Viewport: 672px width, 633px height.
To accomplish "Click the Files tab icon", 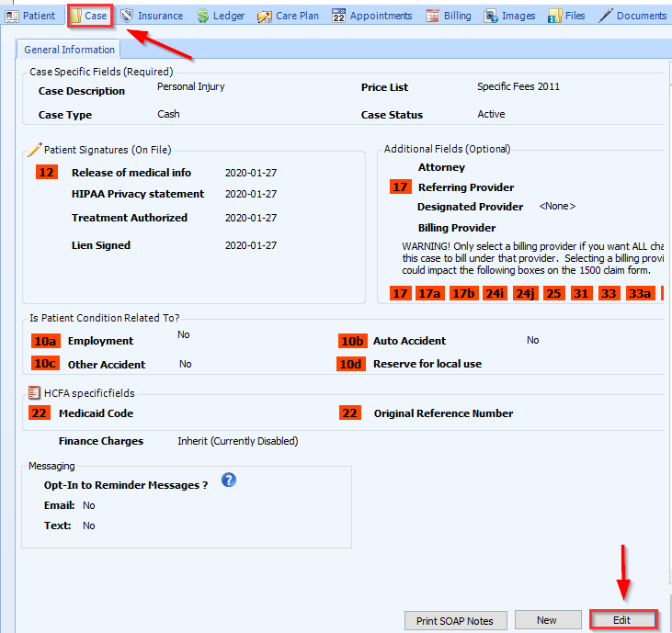I will pyautogui.click(x=555, y=16).
